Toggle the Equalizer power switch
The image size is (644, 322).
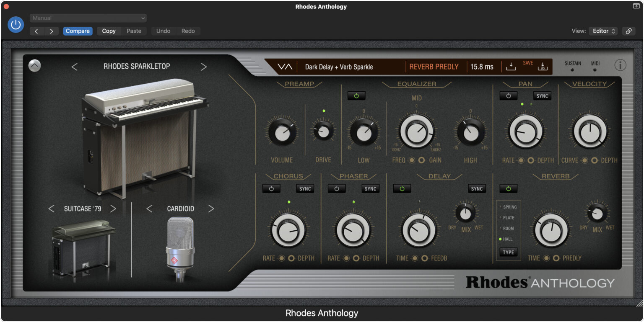[x=356, y=96]
